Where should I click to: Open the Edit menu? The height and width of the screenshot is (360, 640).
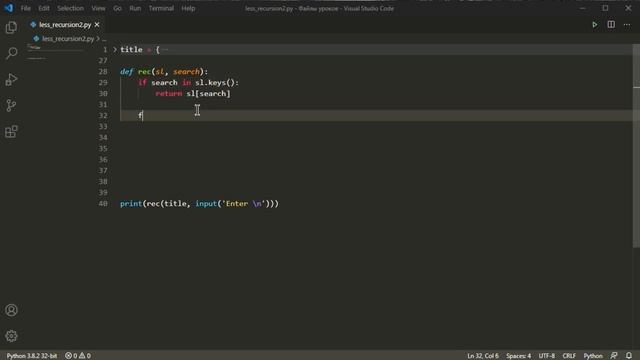[x=44, y=8]
